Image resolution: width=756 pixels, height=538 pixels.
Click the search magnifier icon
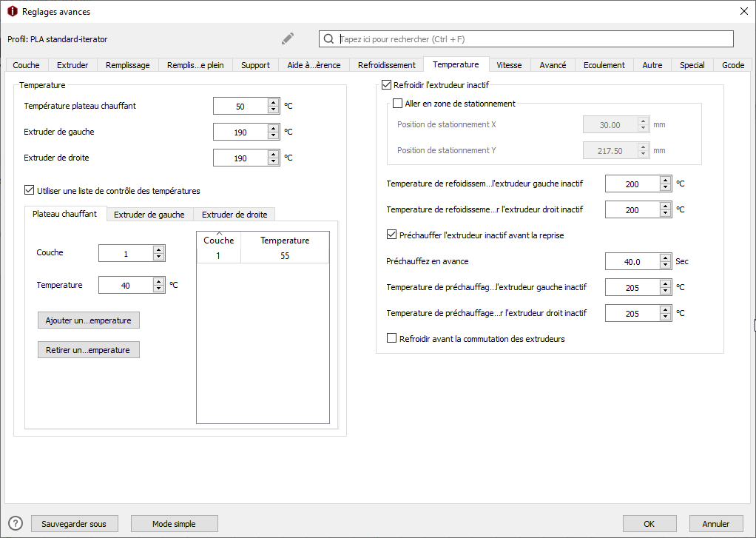(328, 39)
